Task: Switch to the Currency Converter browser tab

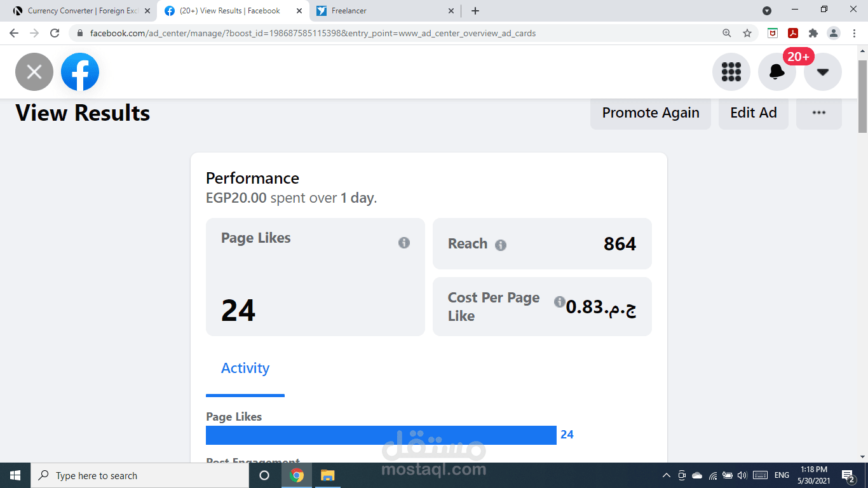Action: 83,11
